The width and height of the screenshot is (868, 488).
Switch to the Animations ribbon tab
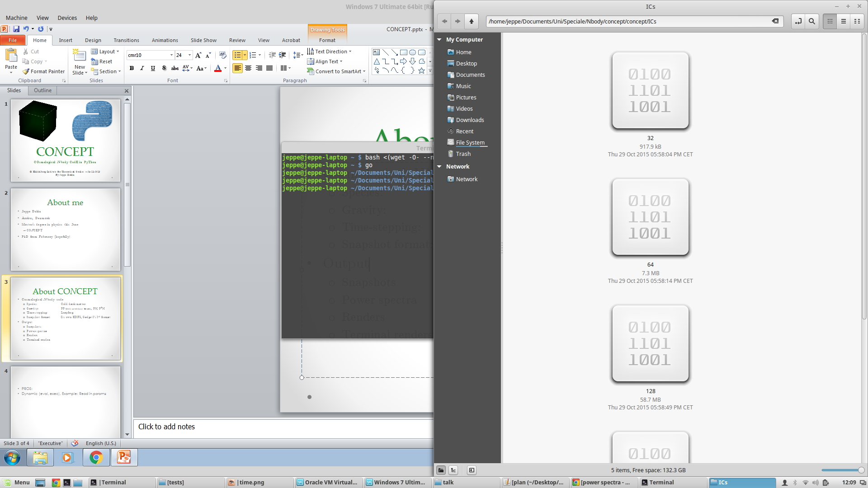point(165,40)
